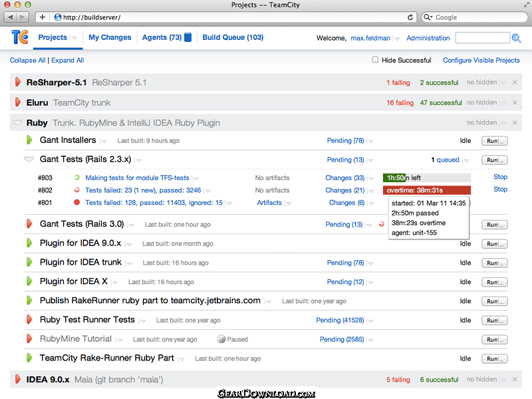
Task: Open Changes (21) for build #802
Action: [x=344, y=190]
